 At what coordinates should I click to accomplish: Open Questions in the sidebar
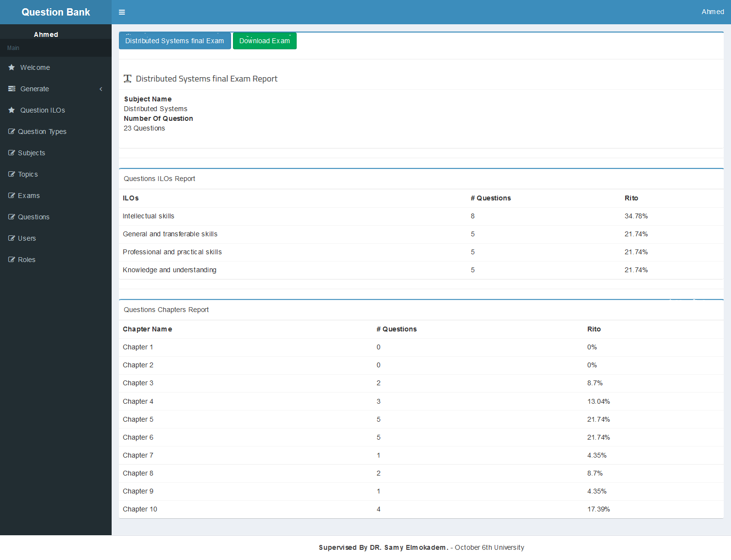(x=56, y=217)
